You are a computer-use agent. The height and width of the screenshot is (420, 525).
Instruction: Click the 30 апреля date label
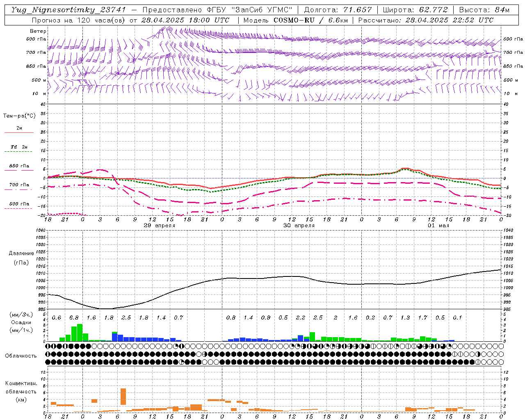pos(299,226)
